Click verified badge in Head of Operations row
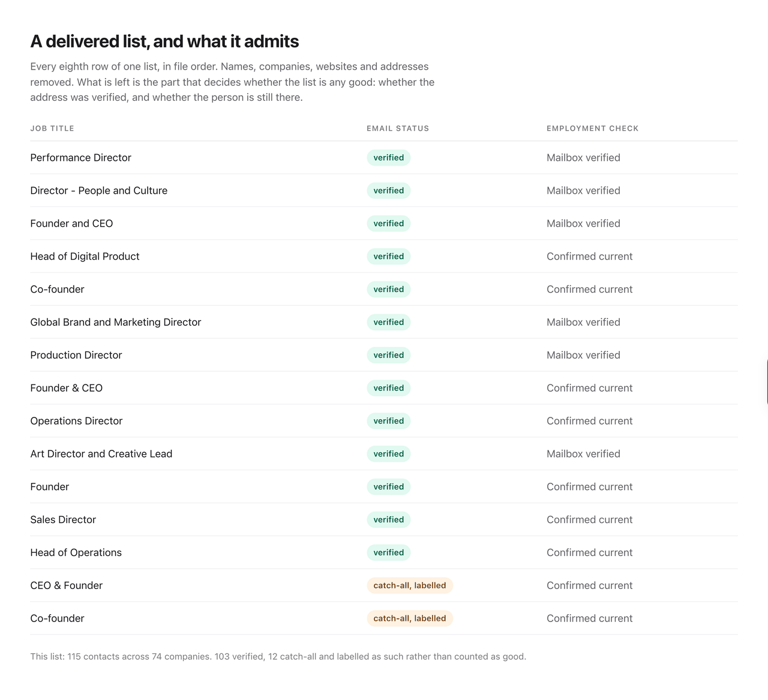 (389, 553)
